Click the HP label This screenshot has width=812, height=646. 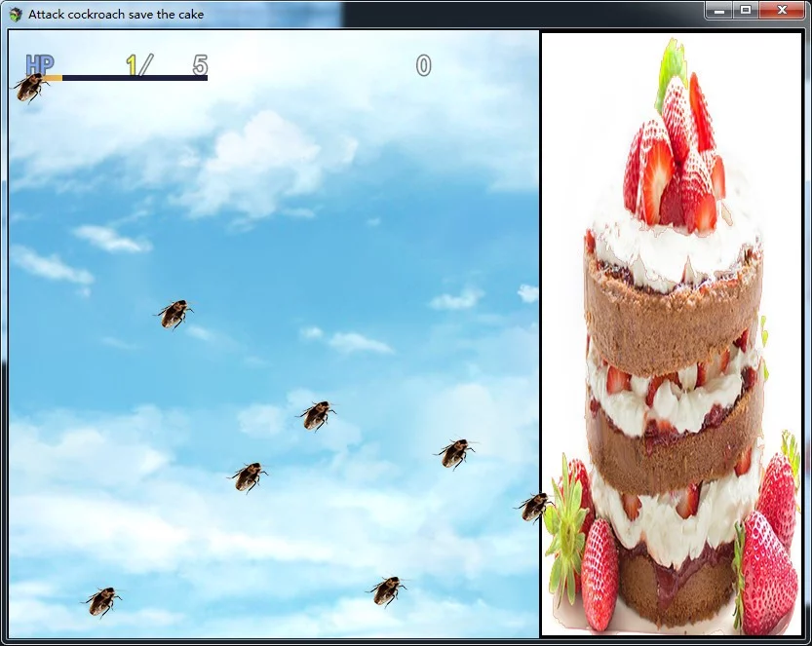(40, 65)
